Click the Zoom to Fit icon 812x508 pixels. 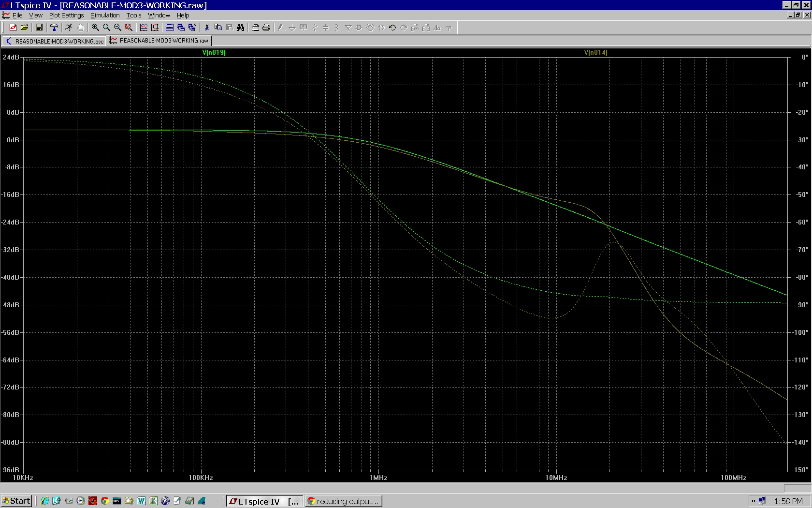click(129, 28)
